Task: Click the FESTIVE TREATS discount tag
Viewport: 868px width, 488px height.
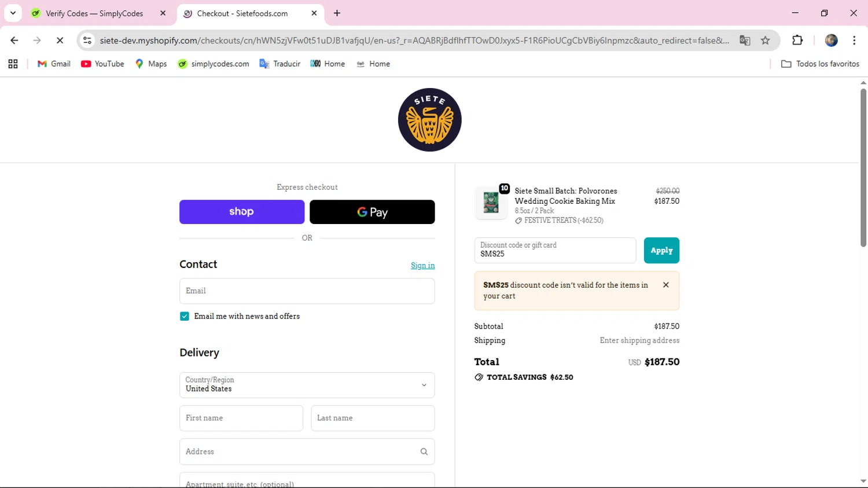Action: pyautogui.click(x=559, y=221)
